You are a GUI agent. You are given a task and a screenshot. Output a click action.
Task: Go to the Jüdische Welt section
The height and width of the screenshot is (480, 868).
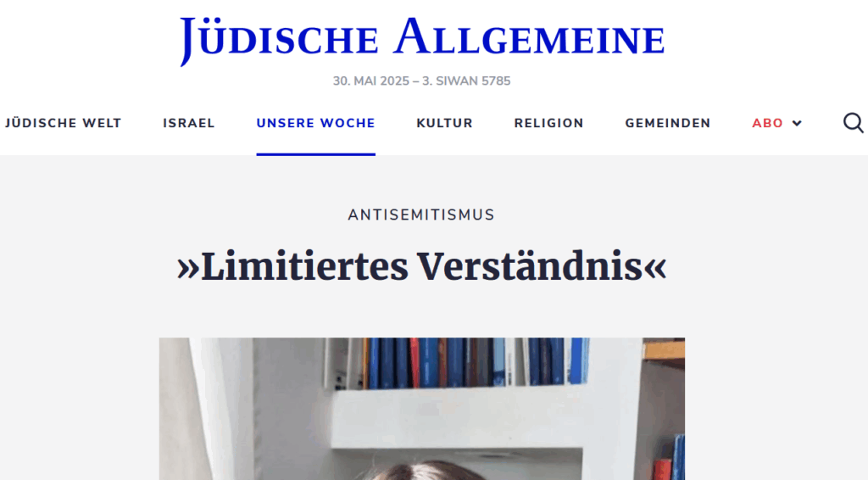tap(63, 123)
